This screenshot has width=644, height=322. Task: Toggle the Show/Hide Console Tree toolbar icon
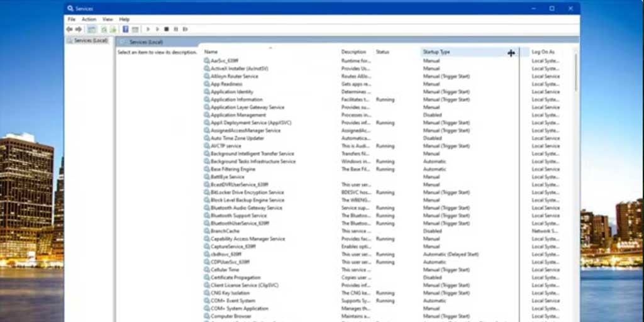[x=92, y=29]
